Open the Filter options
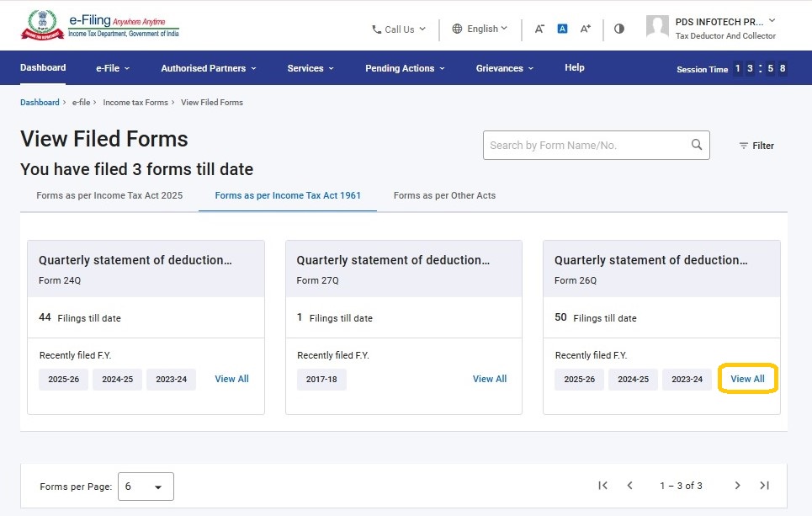The width and height of the screenshot is (812, 516). (756, 146)
